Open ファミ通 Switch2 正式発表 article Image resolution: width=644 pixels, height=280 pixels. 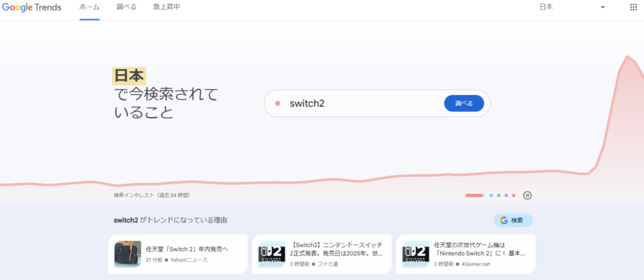(321, 254)
